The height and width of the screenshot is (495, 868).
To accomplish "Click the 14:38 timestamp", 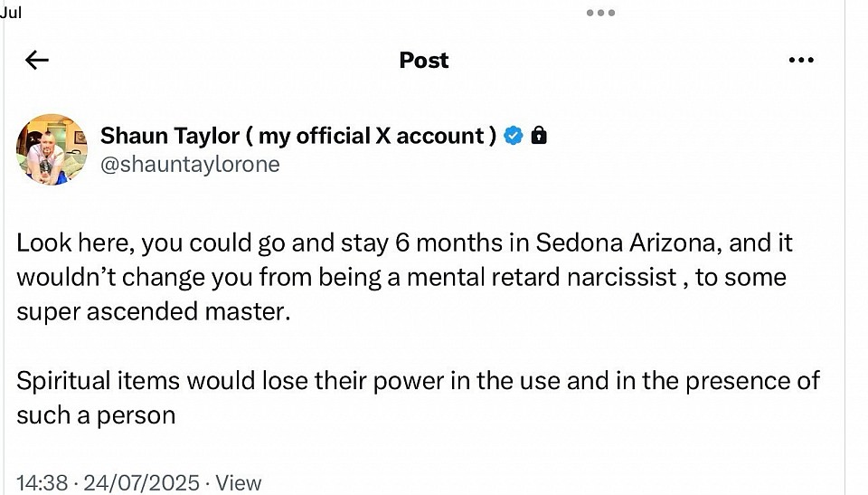I will [x=42, y=483].
